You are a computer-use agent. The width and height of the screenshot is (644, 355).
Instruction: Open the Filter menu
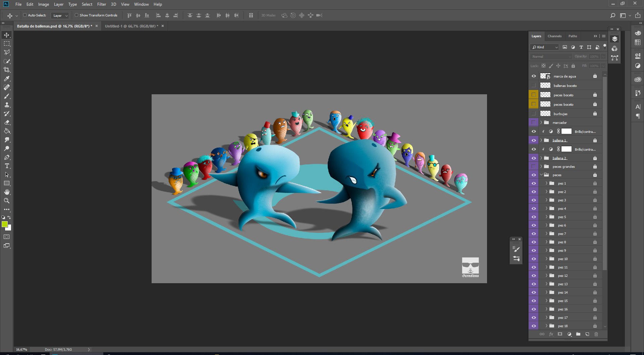101,4
